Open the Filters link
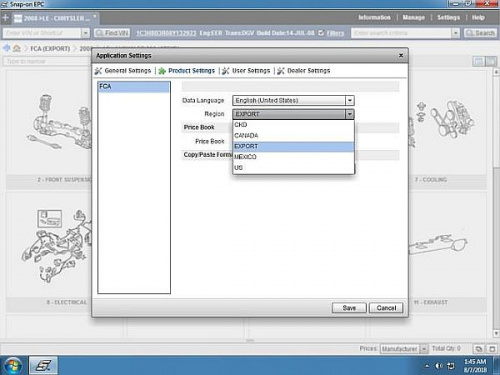 pyautogui.click(x=335, y=33)
